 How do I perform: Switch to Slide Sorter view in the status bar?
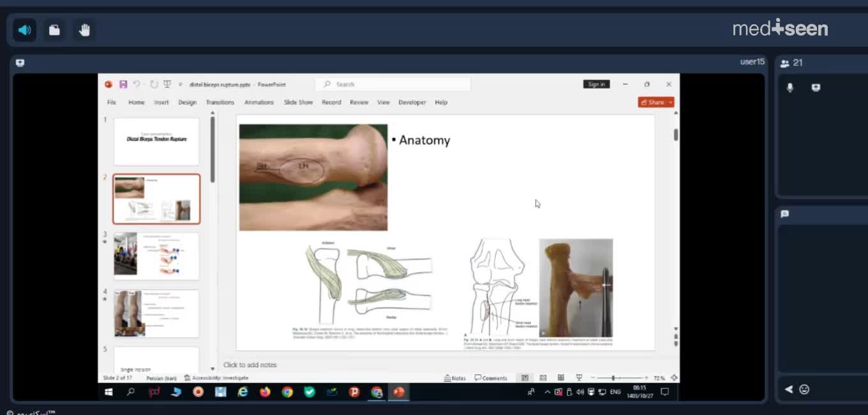coord(543,378)
